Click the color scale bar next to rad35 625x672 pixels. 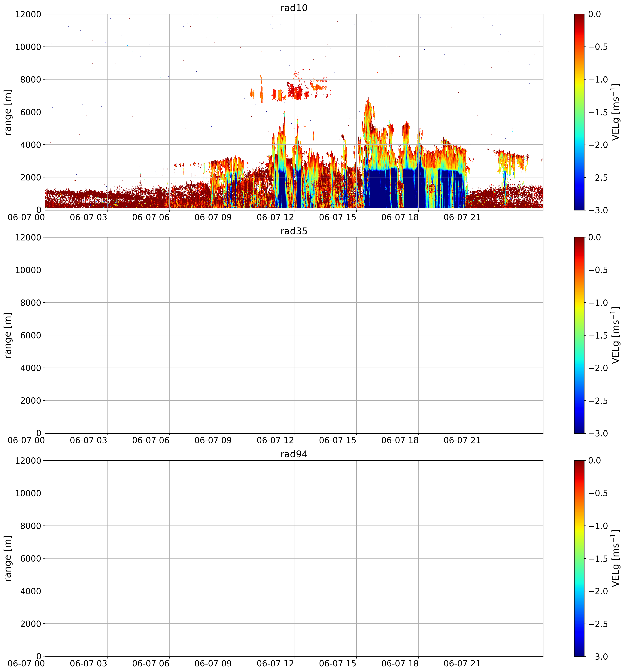pyautogui.click(x=579, y=335)
